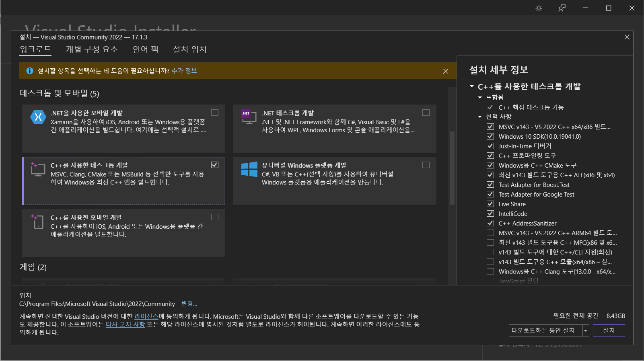Uncheck the C++를 사용한 데스크톱 개발 workload

(x=215, y=165)
